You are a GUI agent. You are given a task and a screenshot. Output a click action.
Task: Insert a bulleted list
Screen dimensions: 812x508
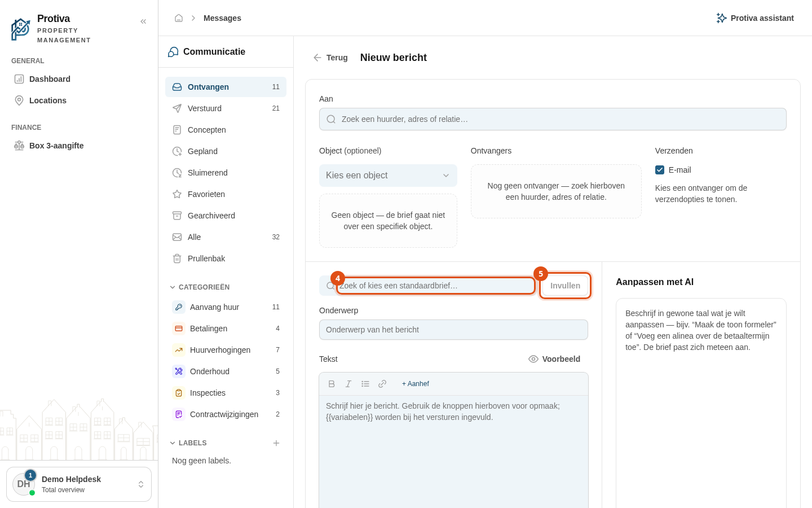point(365,384)
